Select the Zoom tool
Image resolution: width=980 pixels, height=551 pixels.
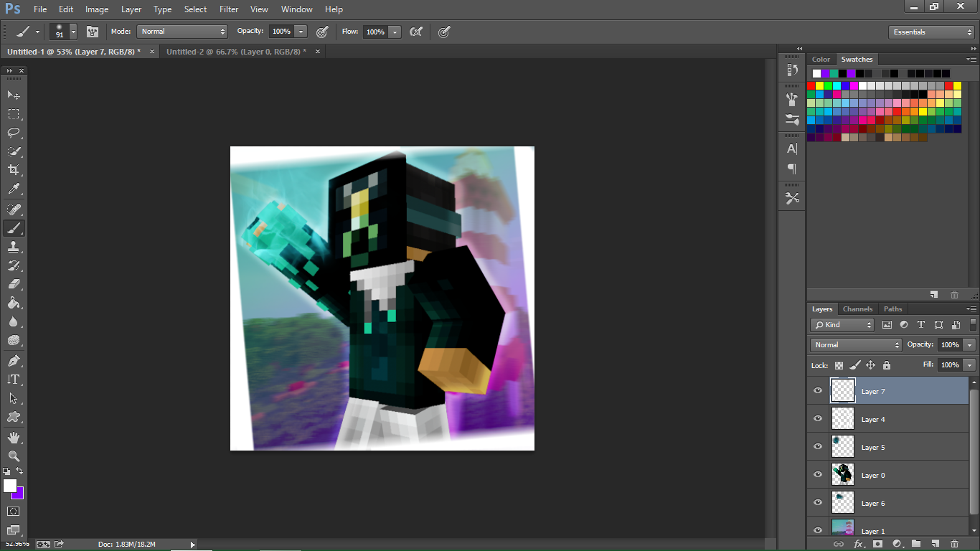[x=14, y=456]
